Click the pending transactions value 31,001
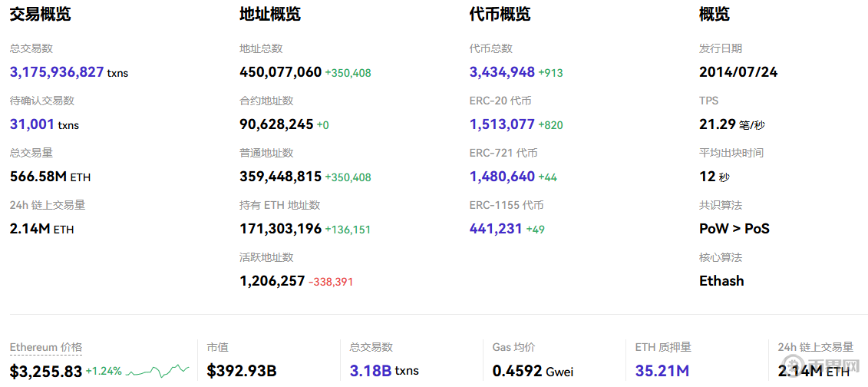 (32, 124)
